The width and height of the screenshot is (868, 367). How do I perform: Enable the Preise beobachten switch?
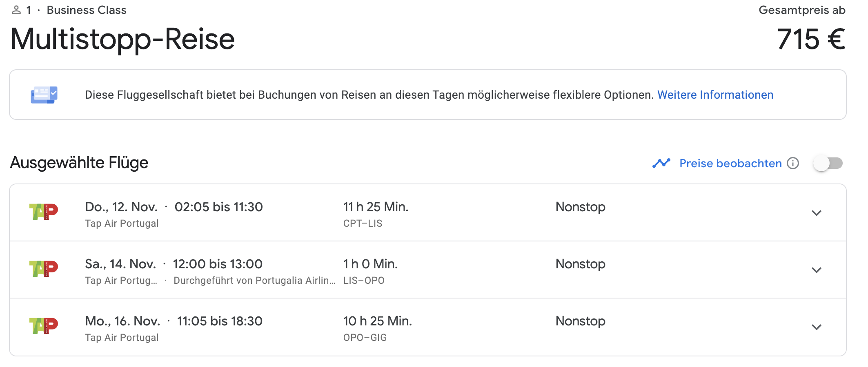pyautogui.click(x=828, y=163)
